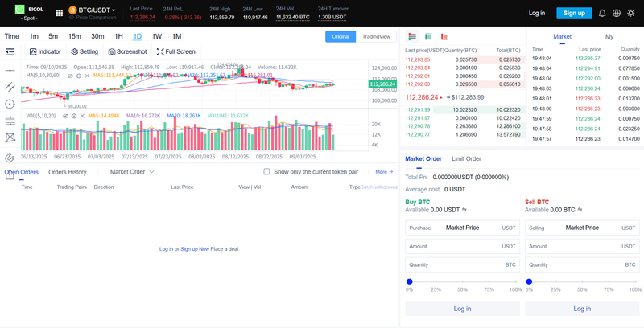Switch to the Limit Order tab
Screen dimensions: 644x328
click(x=466, y=158)
